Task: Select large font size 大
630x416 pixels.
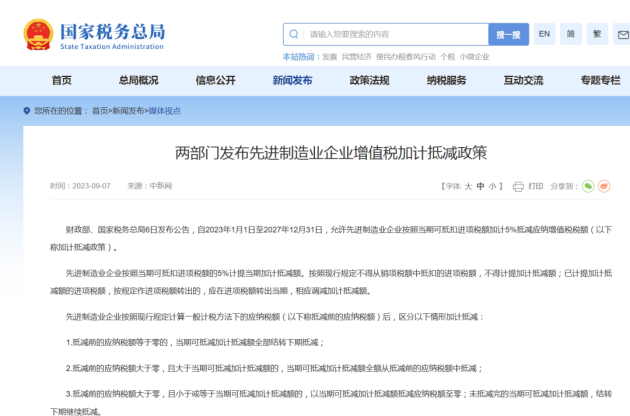Action: click(468, 186)
